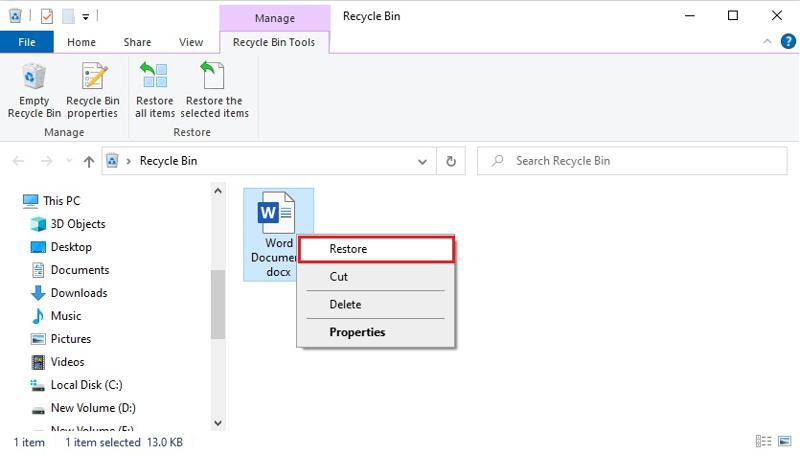Click address bar Recycle Bin location icon
This screenshot has width=800, height=454.
coord(112,161)
